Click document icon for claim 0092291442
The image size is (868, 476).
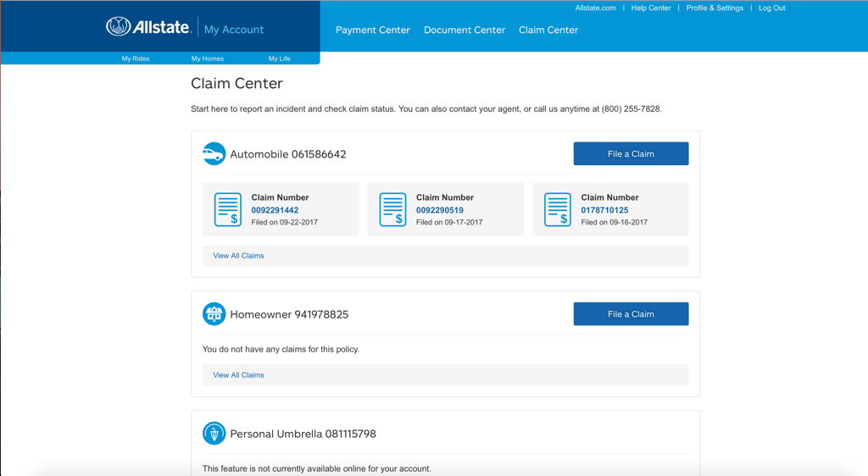228,209
